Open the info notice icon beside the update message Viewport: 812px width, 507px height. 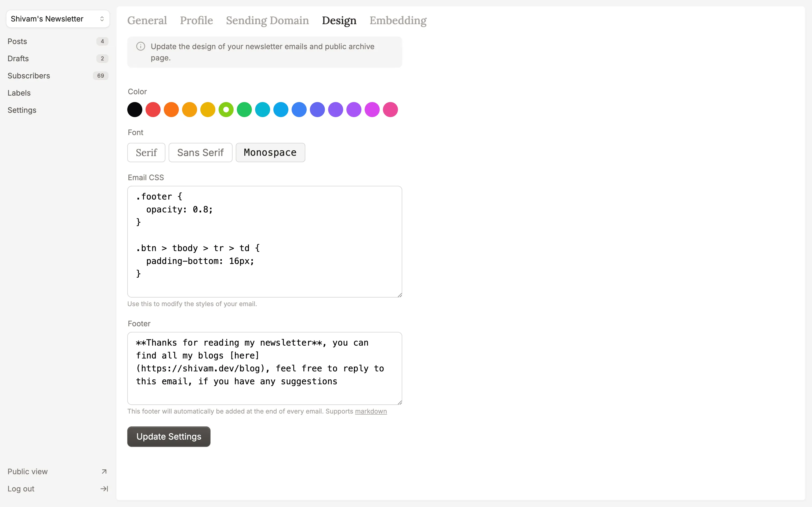[x=140, y=46]
